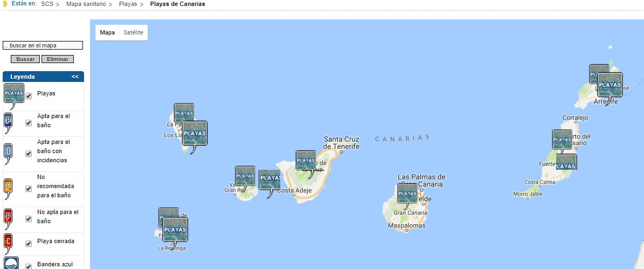
Task: Collapse the Leyenda panel with << arrows
Action: click(x=75, y=77)
